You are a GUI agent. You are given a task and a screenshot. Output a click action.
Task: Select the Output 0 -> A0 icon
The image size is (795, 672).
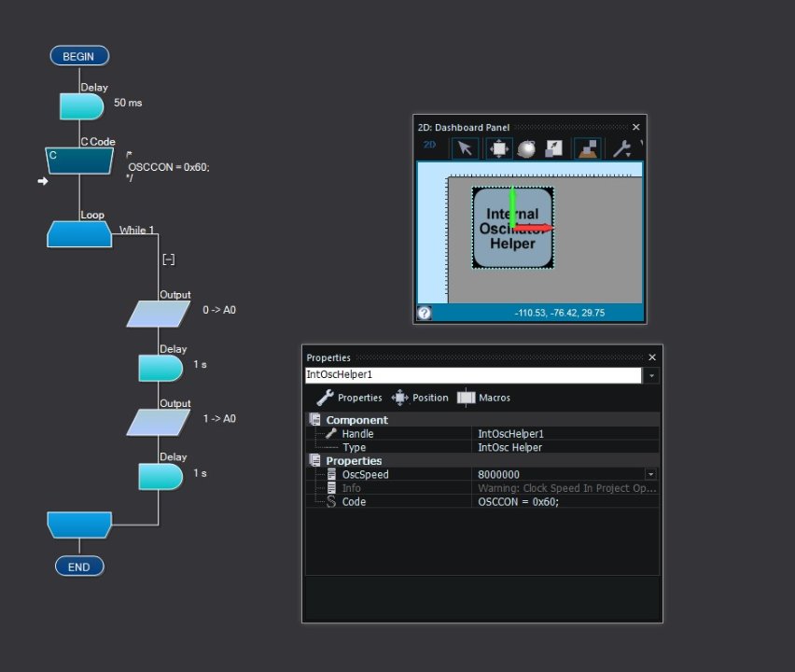159,314
